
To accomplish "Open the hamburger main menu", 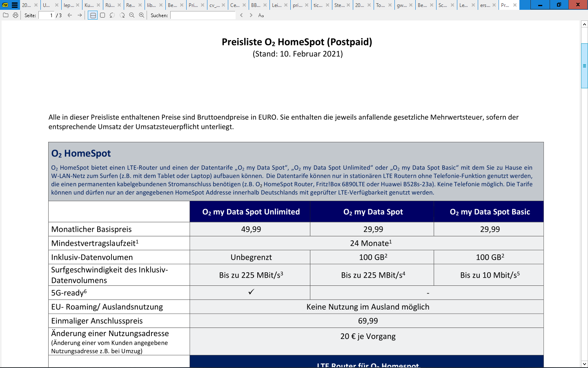I will (x=15, y=5).
